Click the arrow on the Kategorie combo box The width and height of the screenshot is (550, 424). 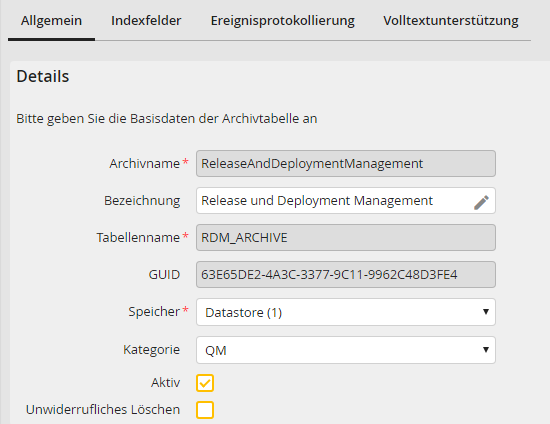pos(486,350)
